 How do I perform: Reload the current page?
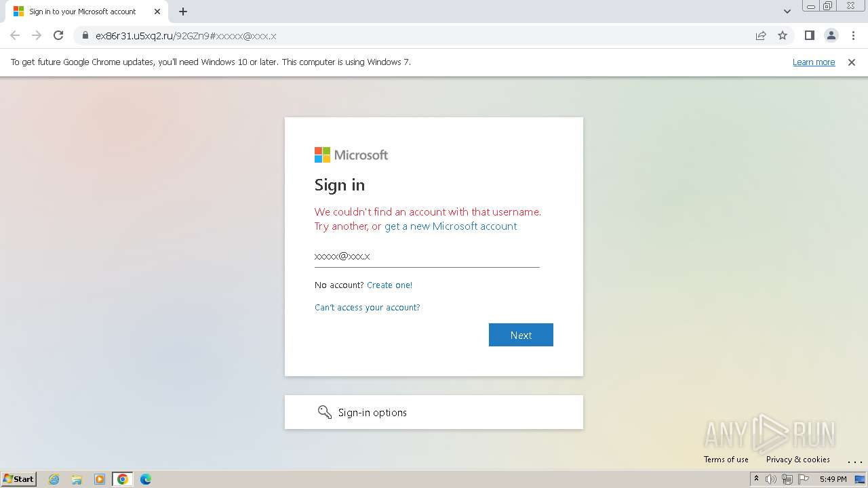58,35
